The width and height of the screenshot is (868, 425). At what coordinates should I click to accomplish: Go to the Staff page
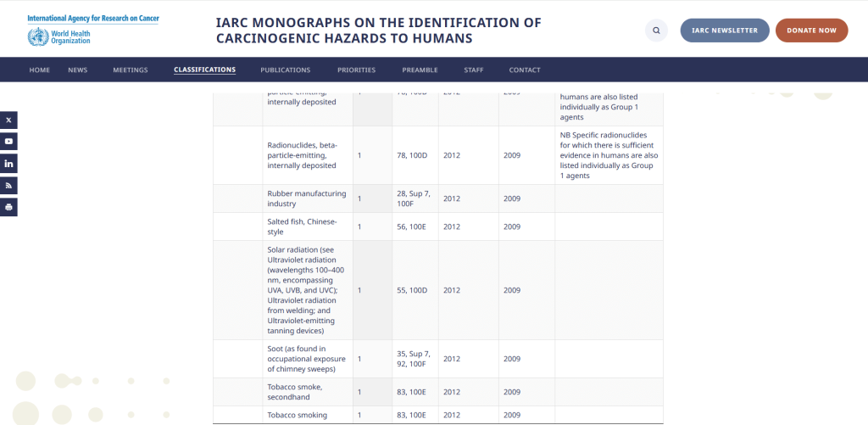point(474,70)
